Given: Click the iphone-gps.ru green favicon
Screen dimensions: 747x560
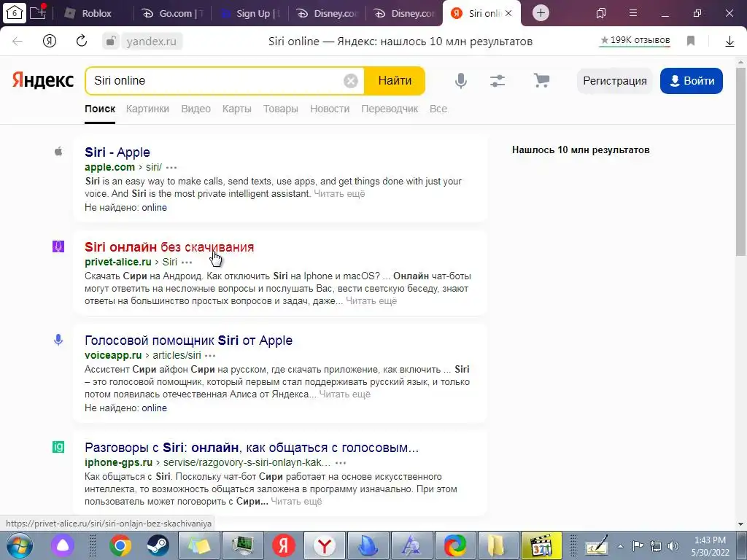Looking at the screenshot, I should point(58,447).
